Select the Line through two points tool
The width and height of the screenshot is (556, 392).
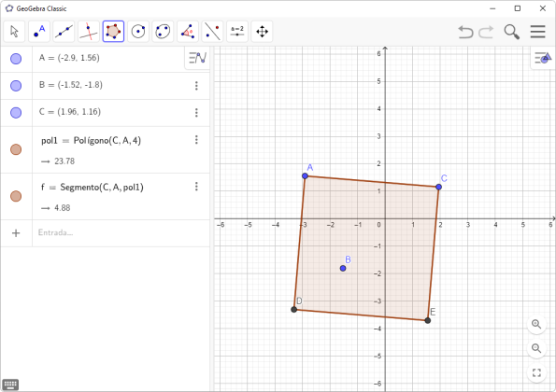coord(64,32)
